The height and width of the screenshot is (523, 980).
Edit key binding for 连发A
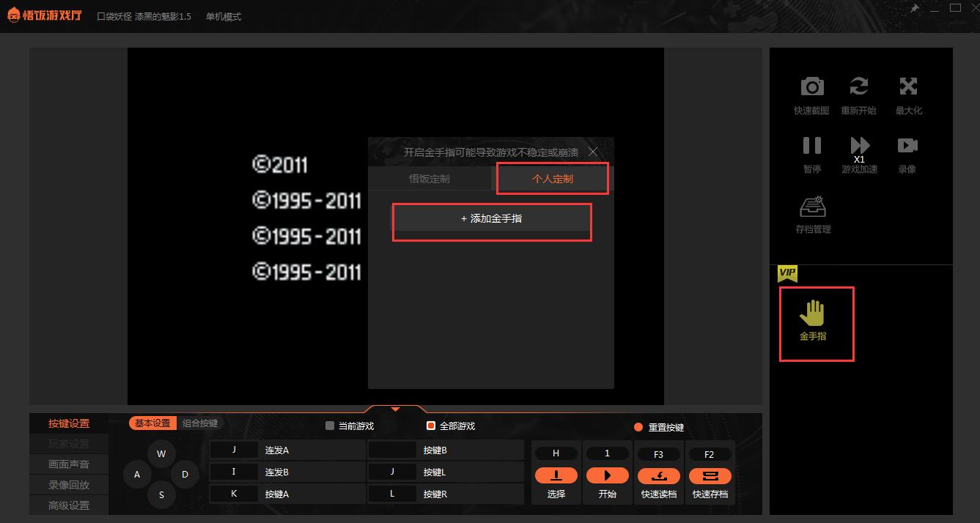[x=234, y=450]
